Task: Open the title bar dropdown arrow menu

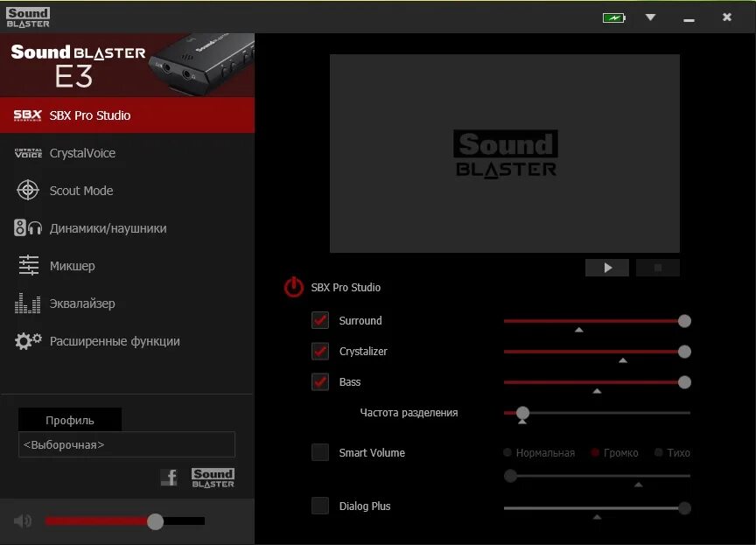Action: click(650, 17)
